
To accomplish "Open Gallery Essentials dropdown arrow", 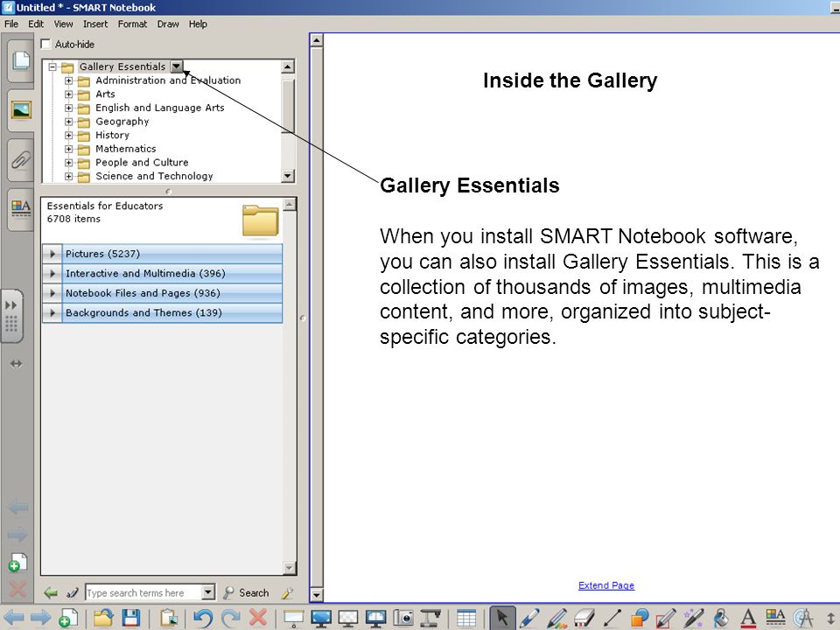I will 176,66.
